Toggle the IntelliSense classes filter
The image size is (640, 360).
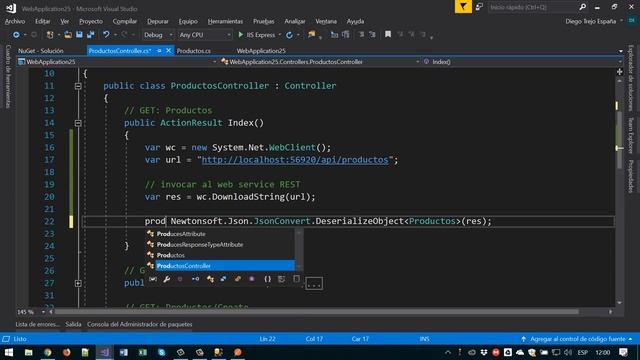[210, 279]
